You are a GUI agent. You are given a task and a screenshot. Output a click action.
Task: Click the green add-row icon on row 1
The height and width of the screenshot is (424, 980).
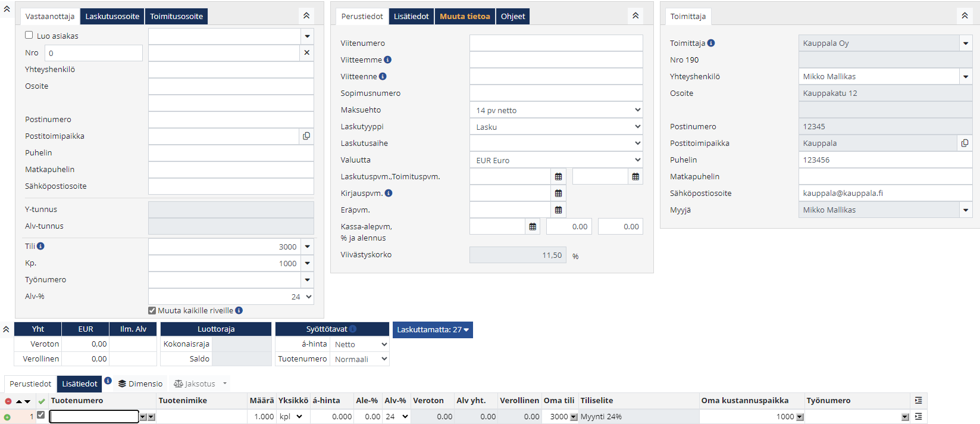point(7,417)
